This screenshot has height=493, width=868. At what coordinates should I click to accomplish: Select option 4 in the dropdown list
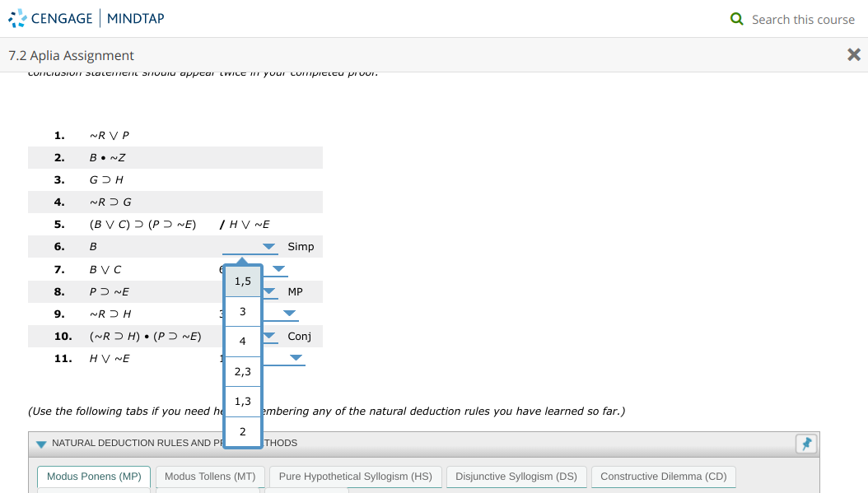(242, 341)
